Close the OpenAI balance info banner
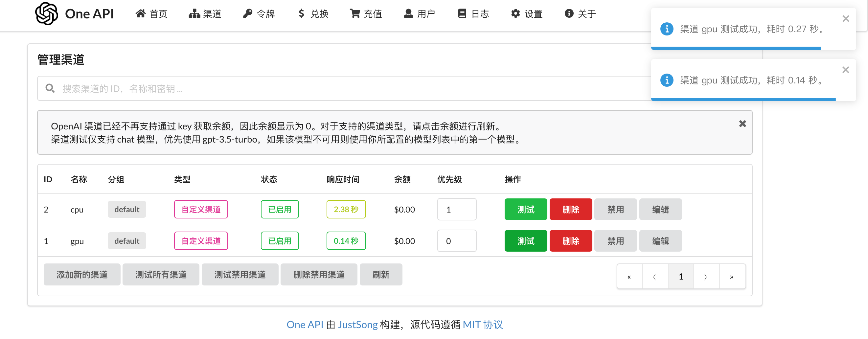Screen dimensions: 868x339 [742, 124]
